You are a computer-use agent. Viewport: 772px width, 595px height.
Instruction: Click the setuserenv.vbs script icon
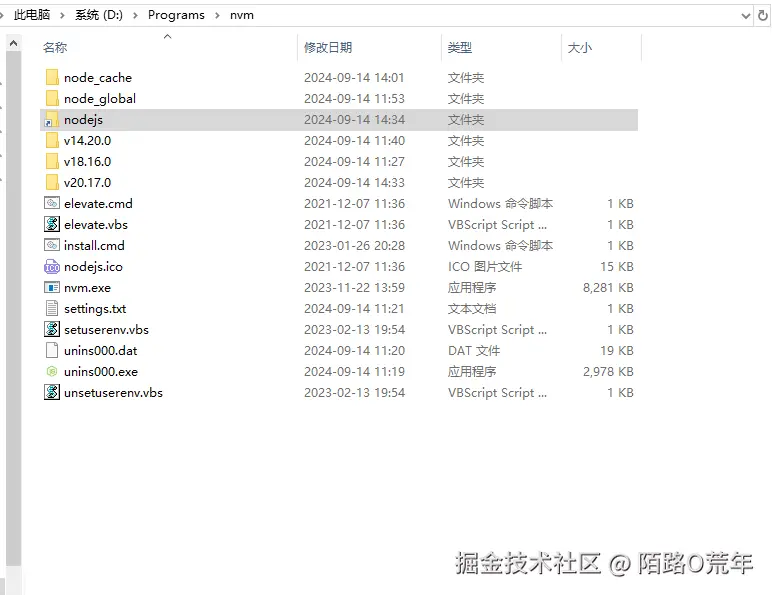[x=52, y=330]
